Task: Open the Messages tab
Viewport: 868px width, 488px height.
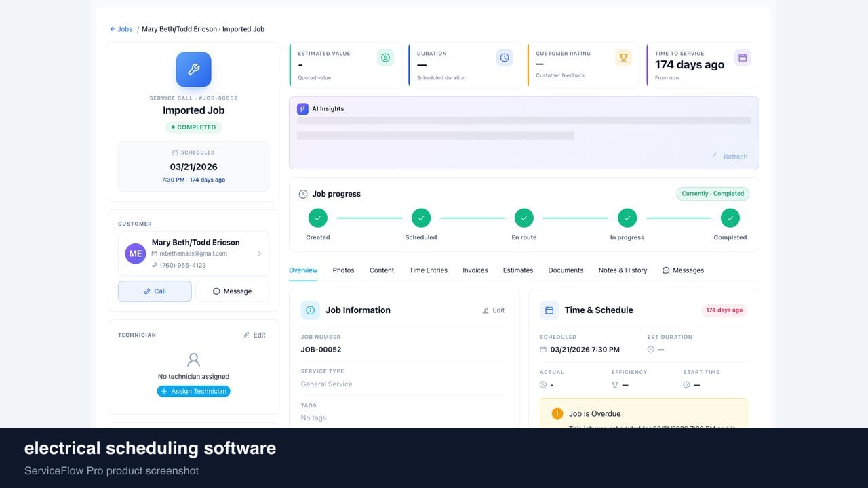Action: [x=683, y=270]
